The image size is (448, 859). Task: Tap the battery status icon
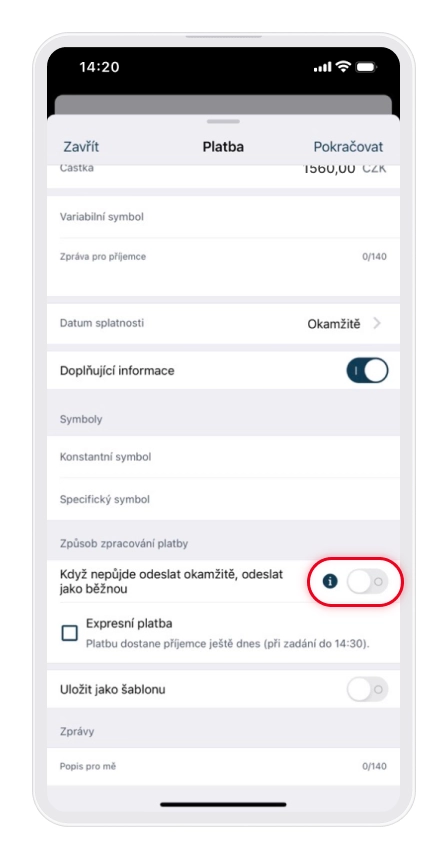coord(365,67)
